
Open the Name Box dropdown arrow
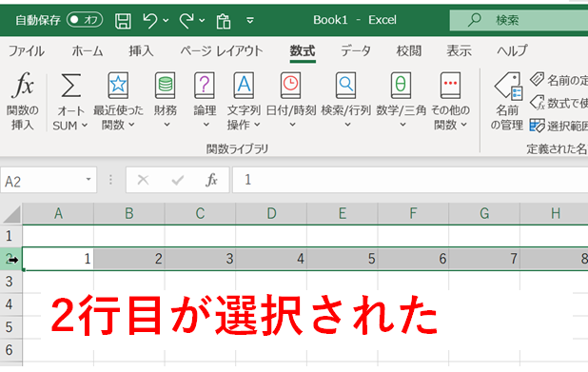[x=88, y=180]
